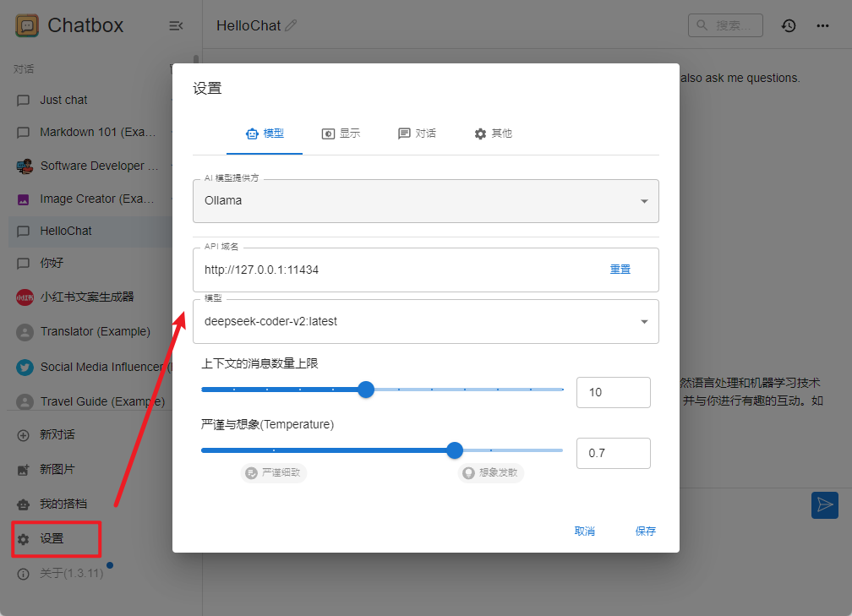Click the search box in header
The image size is (852, 616).
(x=725, y=25)
